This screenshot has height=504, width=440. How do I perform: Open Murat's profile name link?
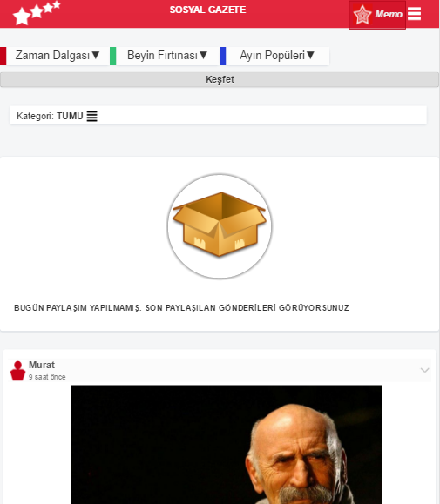pos(42,365)
